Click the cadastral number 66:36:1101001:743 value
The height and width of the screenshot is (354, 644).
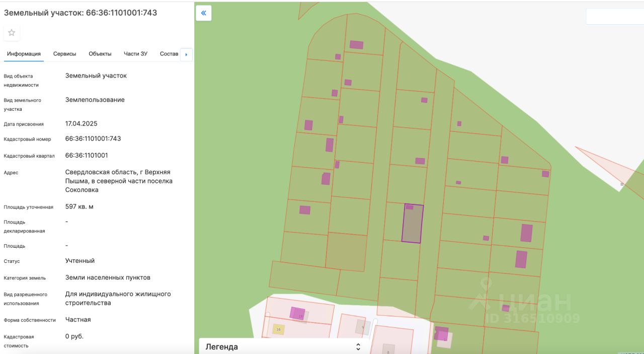[93, 138]
